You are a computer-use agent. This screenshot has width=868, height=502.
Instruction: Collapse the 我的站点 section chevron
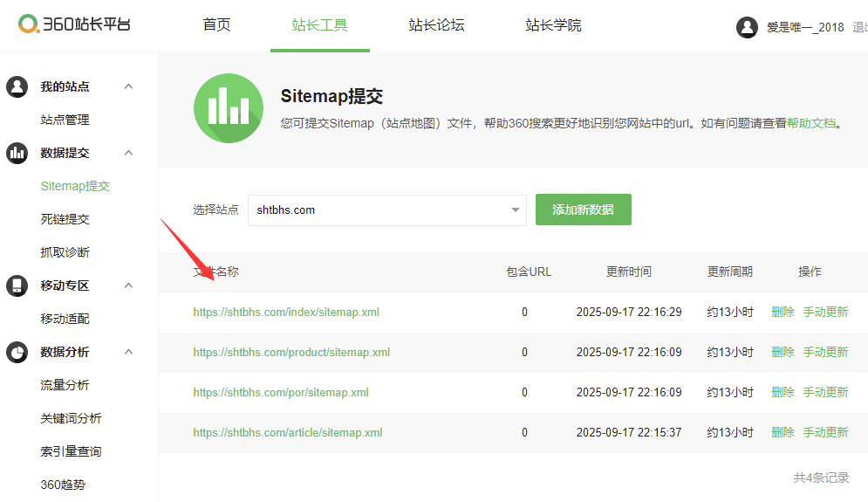pos(128,86)
